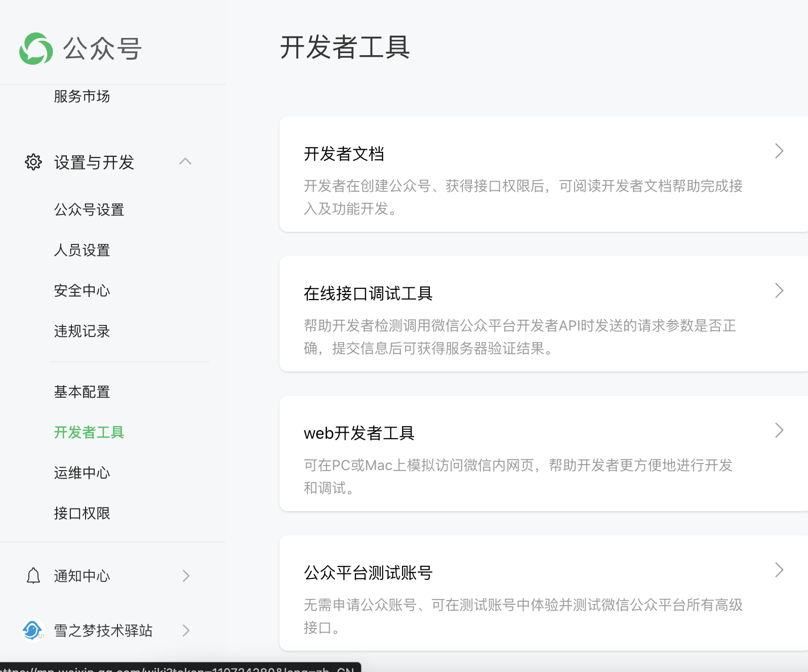Select 人员设置 menu item
This screenshot has height=672, width=808.
(82, 250)
